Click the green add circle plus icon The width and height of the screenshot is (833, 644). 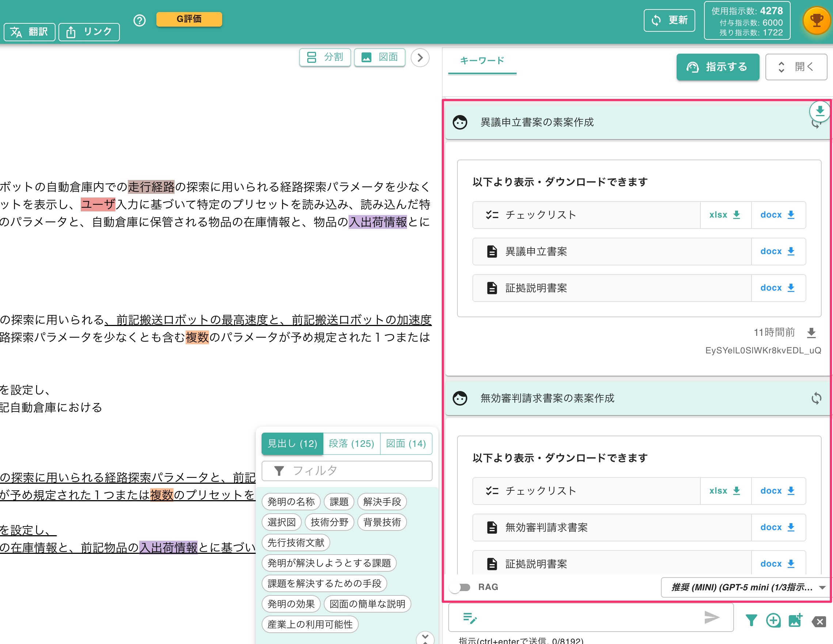[x=773, y=620]
